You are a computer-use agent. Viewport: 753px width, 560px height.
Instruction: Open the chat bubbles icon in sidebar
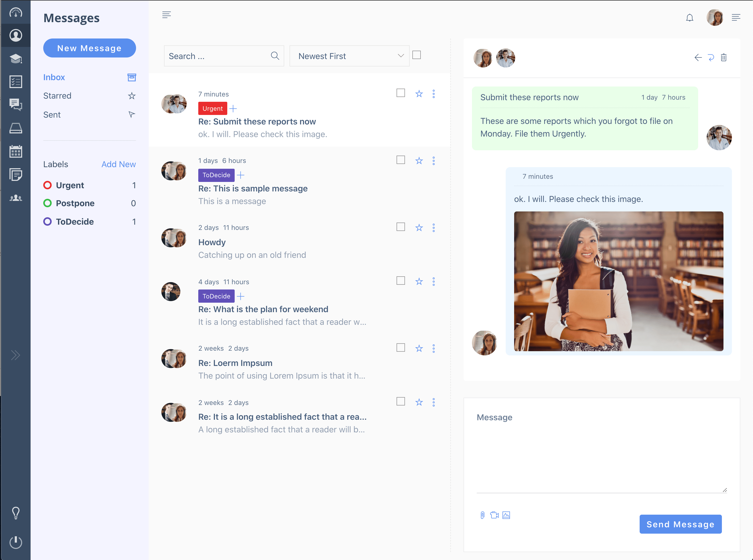(x=16, y=105)
